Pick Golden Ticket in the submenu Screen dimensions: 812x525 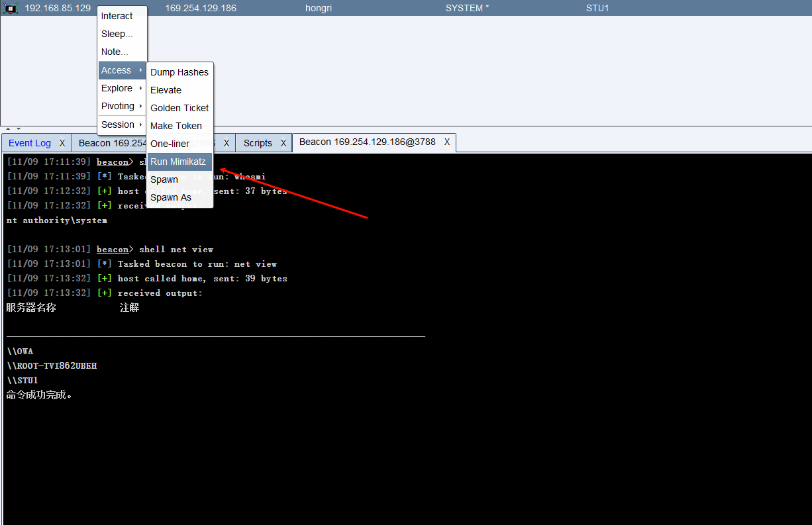click(179, 108)
